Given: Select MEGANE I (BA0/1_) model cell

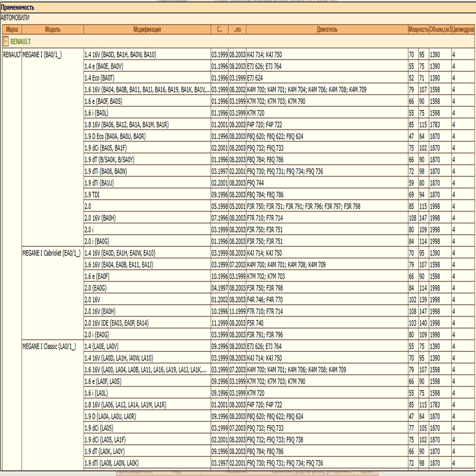Looking at the screenshot, I should tap(42, 55).
